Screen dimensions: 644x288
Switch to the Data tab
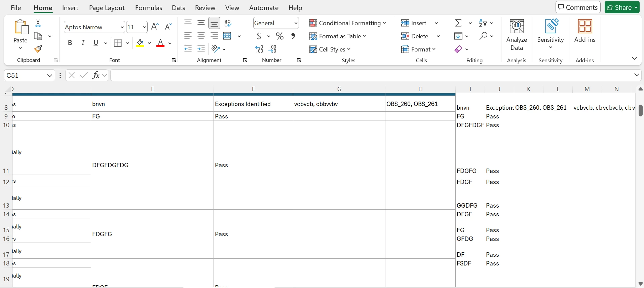click(x=179, y=8)
